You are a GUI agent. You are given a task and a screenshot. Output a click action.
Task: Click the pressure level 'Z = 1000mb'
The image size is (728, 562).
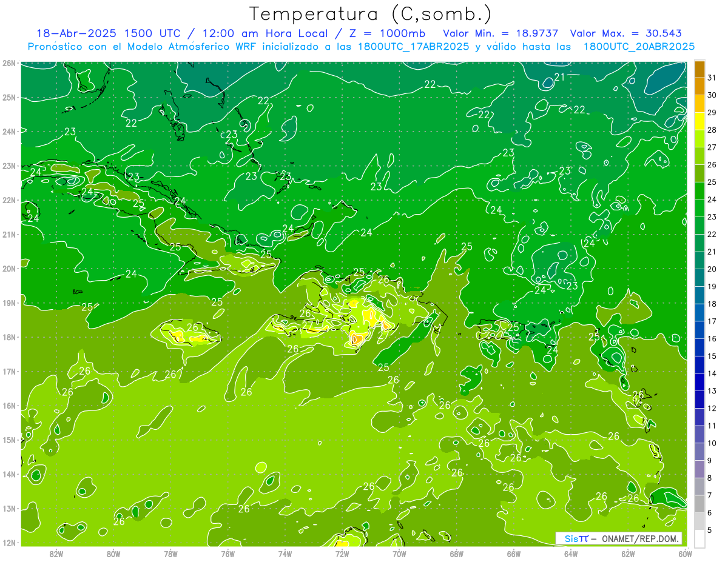point(387,33)
